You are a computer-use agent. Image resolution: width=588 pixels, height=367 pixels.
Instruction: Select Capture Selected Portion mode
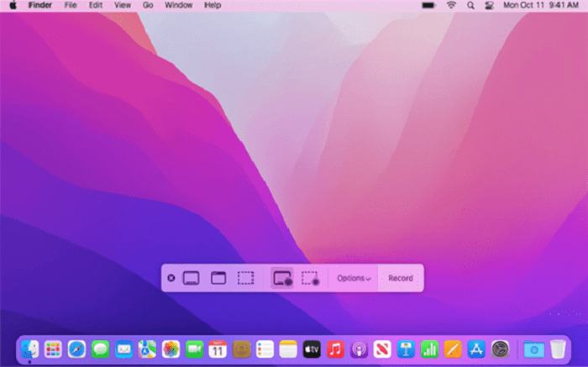(x=245, y=278)
